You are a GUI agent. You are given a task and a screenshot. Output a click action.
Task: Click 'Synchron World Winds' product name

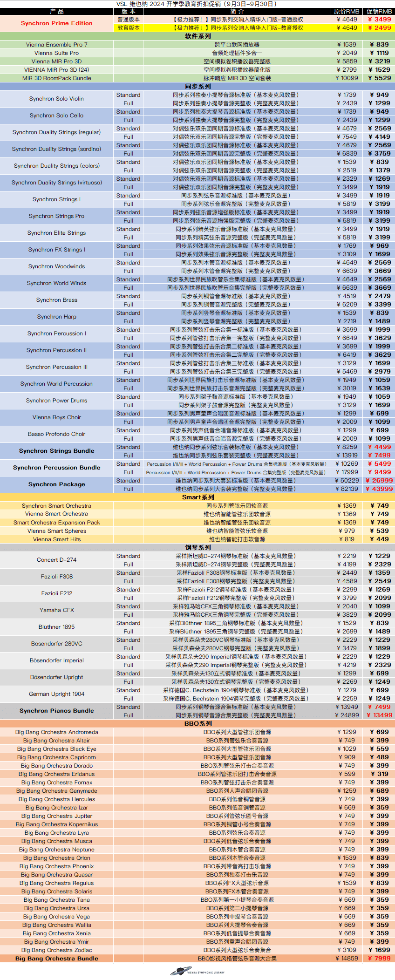[x=57, y=283]
